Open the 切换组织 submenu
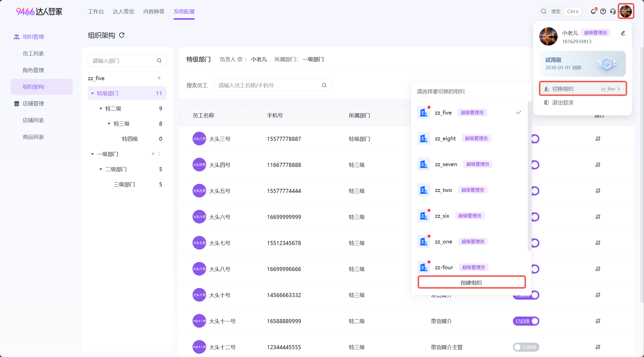Viewport: 644px width, 357px height. (583, 89)
